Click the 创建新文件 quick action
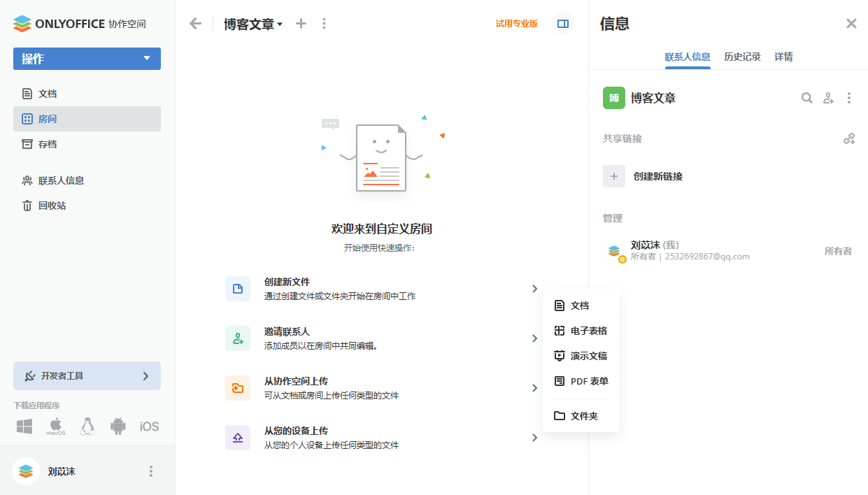Screen dimensions: 868x495 [382, 289]
